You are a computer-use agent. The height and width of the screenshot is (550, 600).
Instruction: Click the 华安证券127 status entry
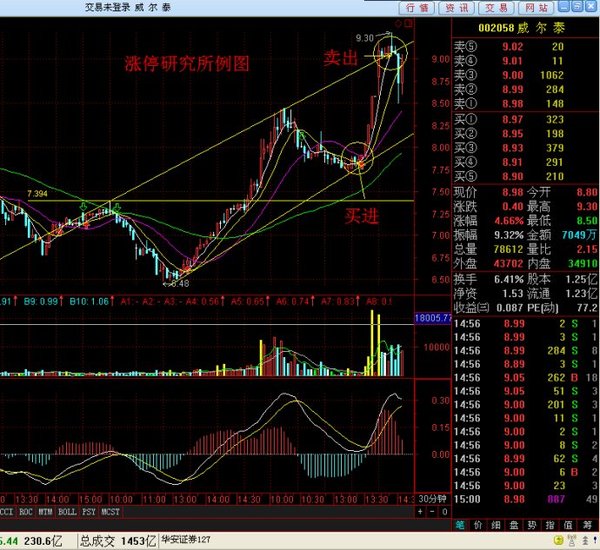[186, 539]
